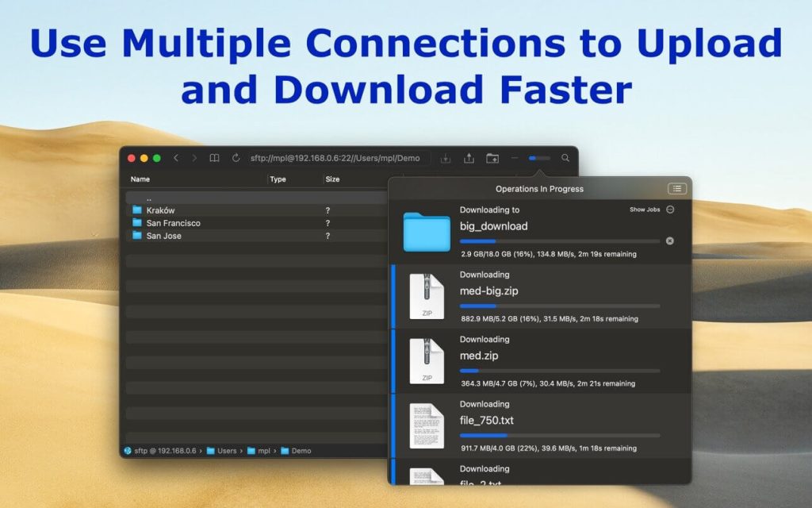Click the download icon in the toolbar
This screenshot has width=812, height=508.
[446, 158]
